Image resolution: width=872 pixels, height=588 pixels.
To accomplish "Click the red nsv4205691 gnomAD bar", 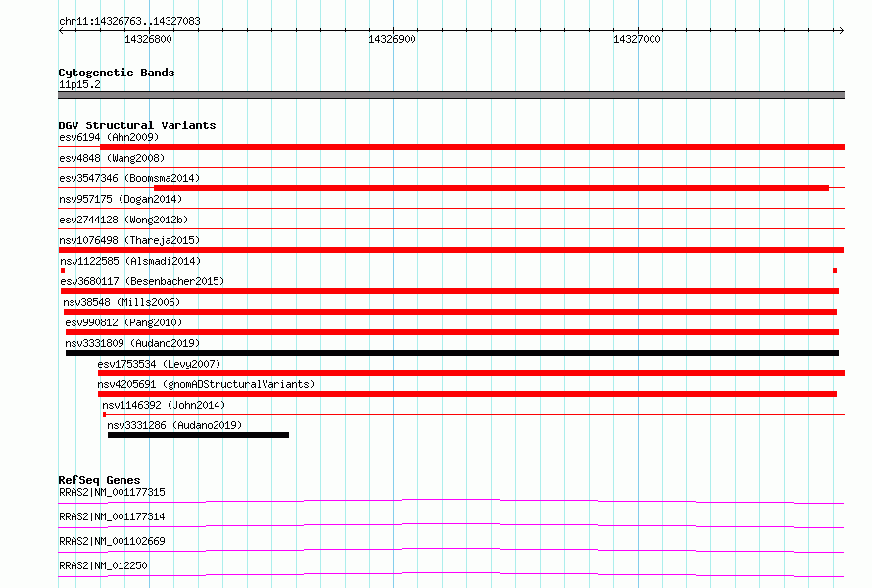I will point(467,394).
